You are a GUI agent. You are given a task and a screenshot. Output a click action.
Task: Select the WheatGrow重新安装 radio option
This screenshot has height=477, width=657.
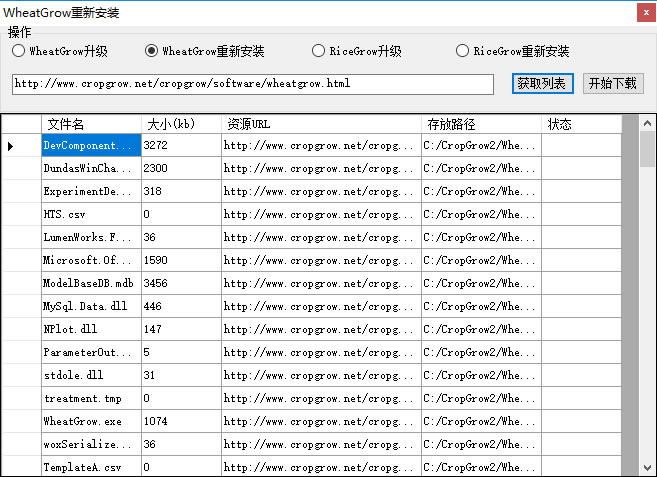pos(152,51)
